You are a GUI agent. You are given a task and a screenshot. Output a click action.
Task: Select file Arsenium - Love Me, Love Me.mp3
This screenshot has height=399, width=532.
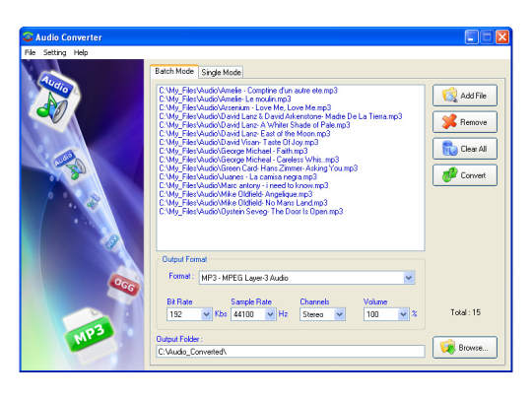click(x=245, y=107)
